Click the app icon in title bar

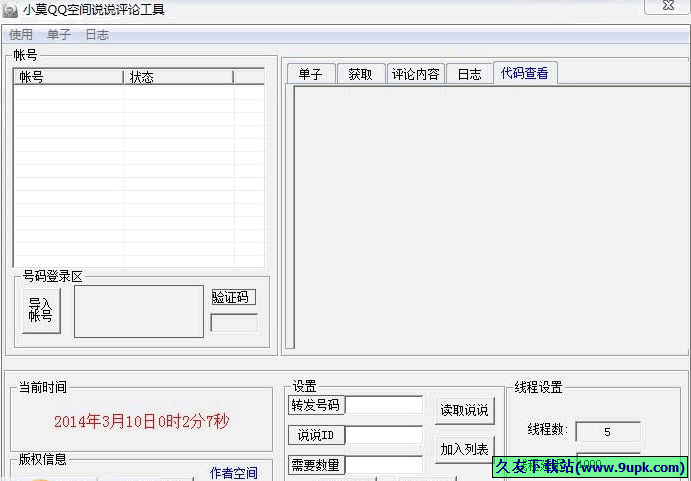click(10, 11)
